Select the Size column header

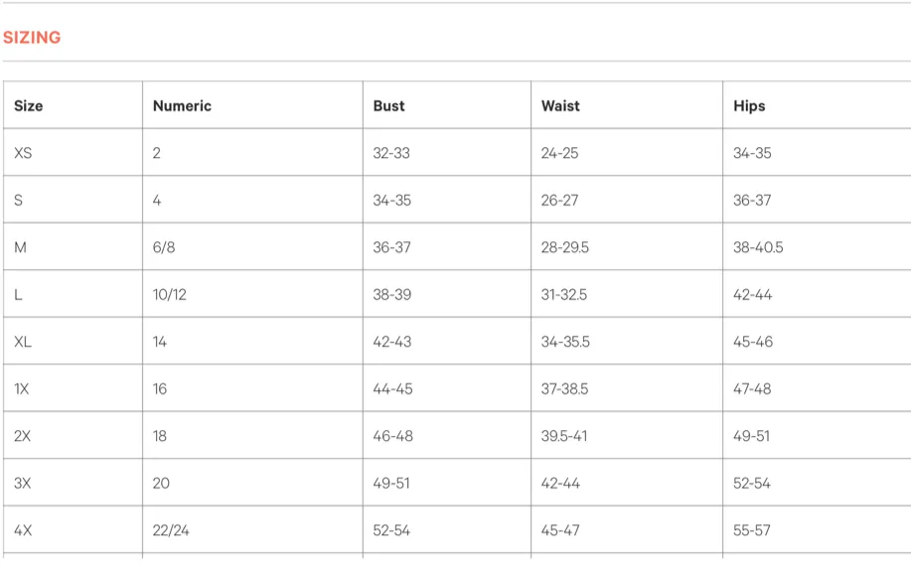point(29,105)
